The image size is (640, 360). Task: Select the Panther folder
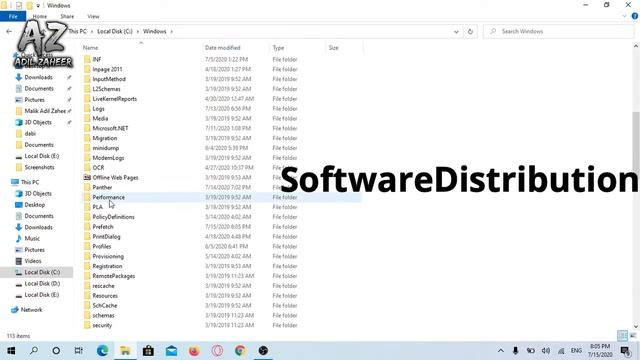pos(102,187)
